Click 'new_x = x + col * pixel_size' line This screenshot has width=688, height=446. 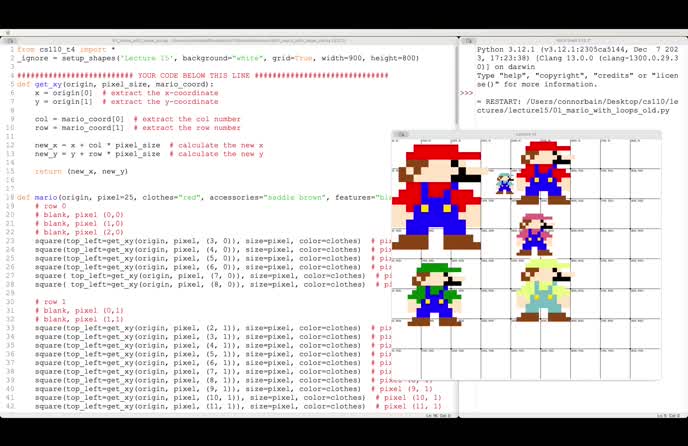pos(149,145)
